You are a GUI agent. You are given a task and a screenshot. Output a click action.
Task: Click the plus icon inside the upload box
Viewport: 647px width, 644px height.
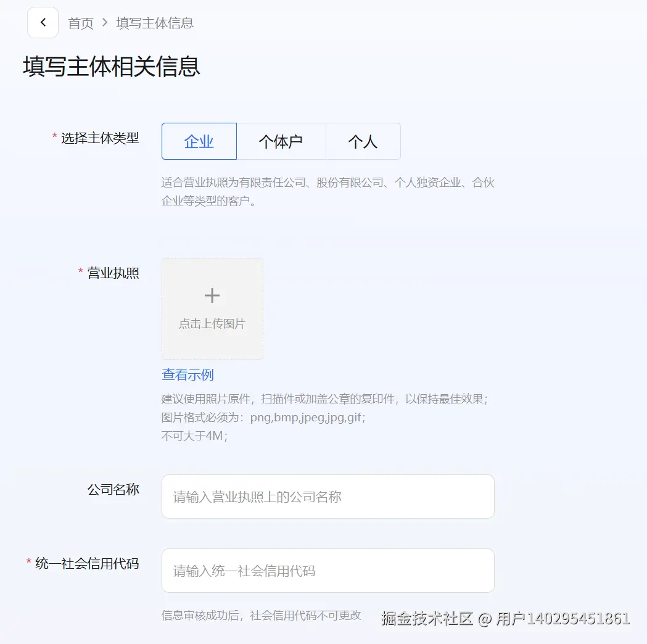coord(212,295)
